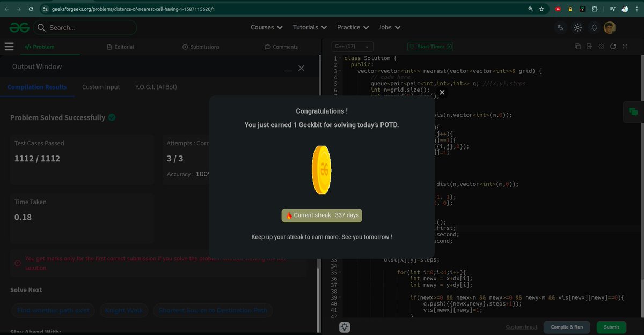The width and height of the screenshot is (644, 335).
Task: Click the Time Taken value '0.18'
Action: pos(23,217)
